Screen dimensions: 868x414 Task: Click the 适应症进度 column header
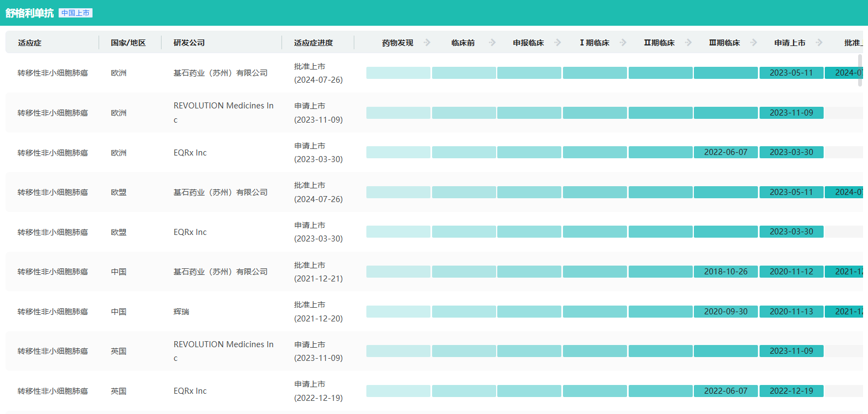point(313,43)
